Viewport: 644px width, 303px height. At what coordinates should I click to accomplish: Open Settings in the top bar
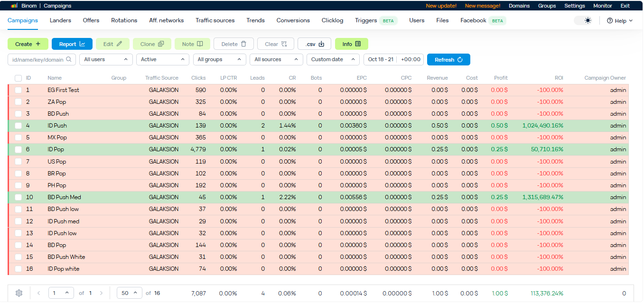575,6
